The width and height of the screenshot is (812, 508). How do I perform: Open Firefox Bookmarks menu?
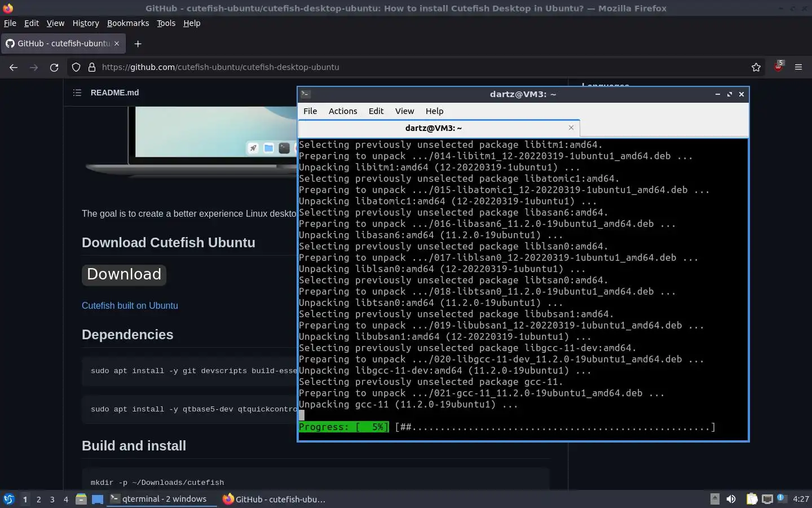coord(128,23)
